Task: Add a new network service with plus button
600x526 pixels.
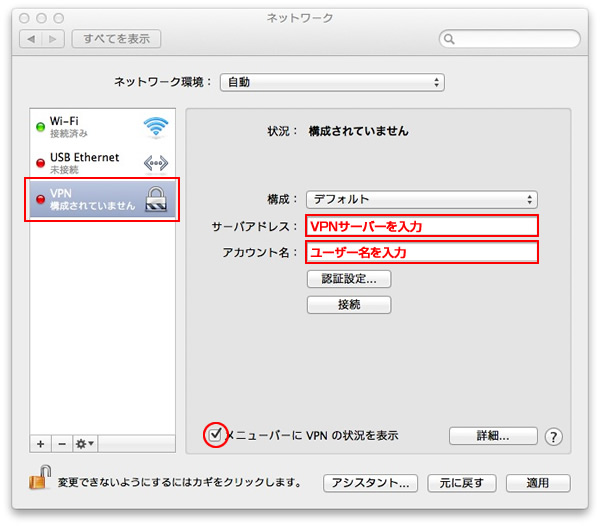Action: point(41,442)
